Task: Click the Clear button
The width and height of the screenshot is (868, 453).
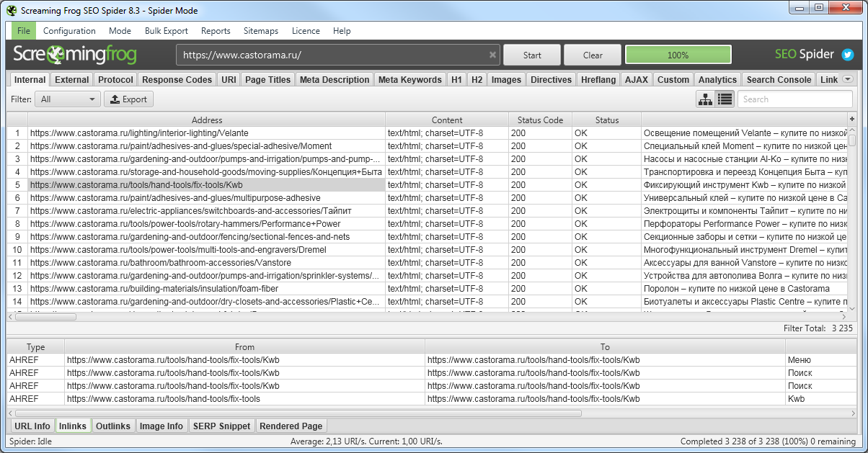Action: coord(593,55)
